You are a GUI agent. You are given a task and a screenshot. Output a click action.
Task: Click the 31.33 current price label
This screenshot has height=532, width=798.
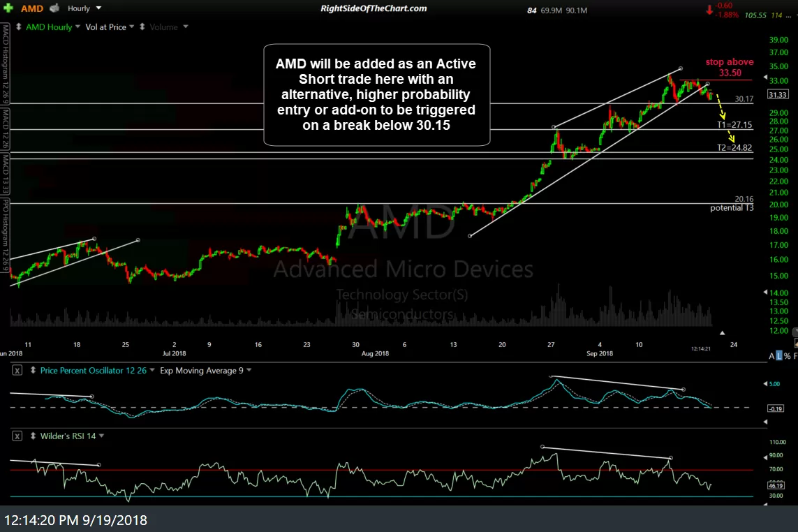[x=778, y=95]
